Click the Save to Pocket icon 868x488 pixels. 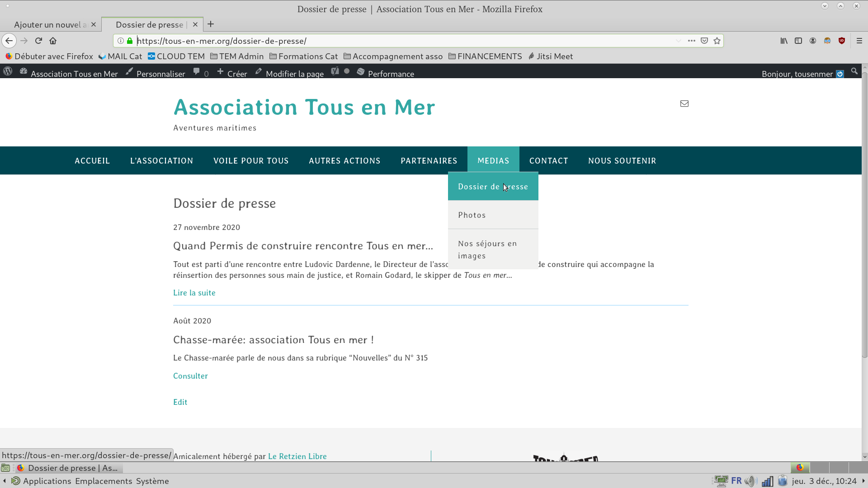click(704, 41)
